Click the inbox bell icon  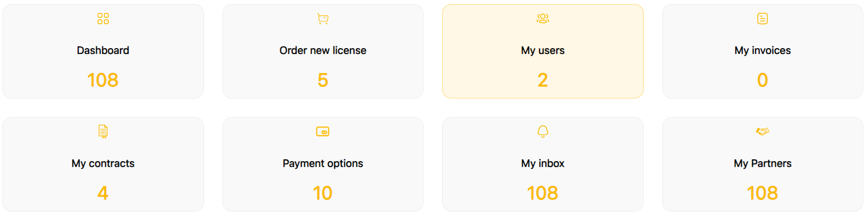[x=543, y=132]
